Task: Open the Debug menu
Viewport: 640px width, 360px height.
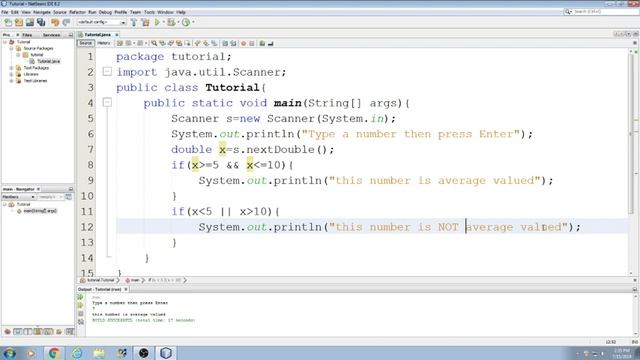Action: [105, 12]
